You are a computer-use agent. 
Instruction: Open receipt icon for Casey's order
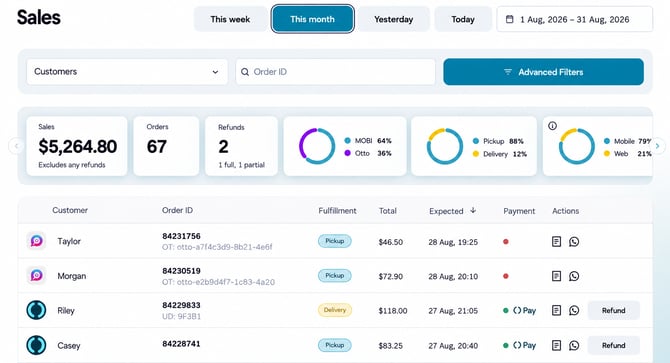coord(556,345)
